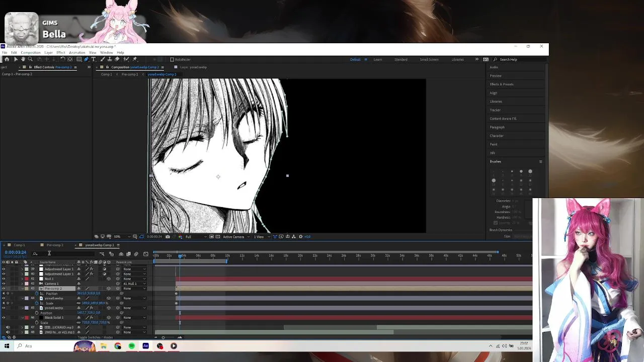Switch to Pre-comp 2 timeline tab
The width and height of the screenshot is (644, 362).
[x=55, y=245]
